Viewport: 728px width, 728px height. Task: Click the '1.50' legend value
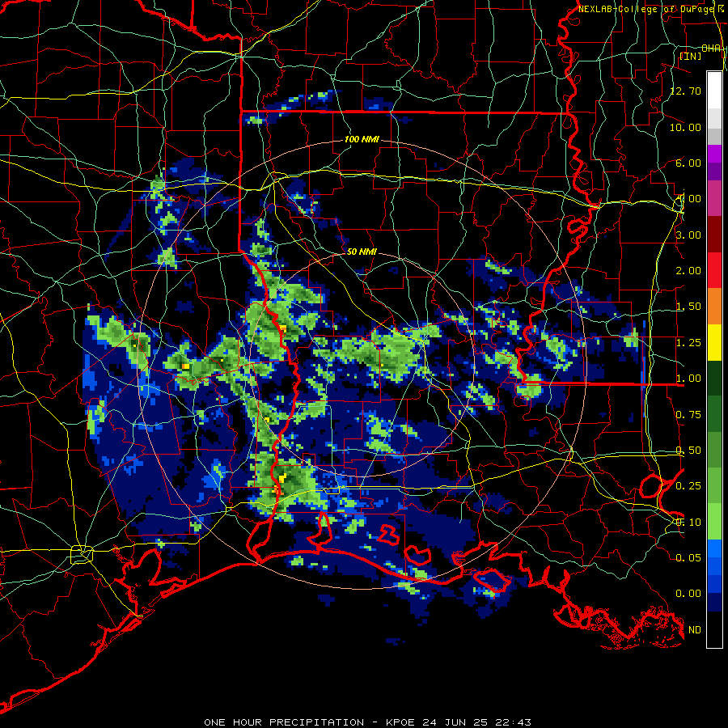pyautogui.click(x=688, y=307)
